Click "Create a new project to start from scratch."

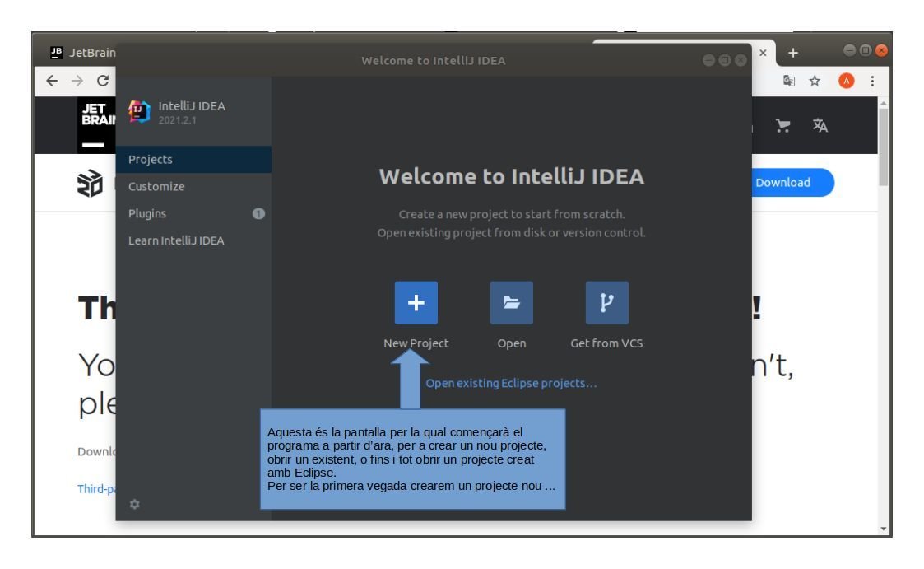click(x=512, y=214)
